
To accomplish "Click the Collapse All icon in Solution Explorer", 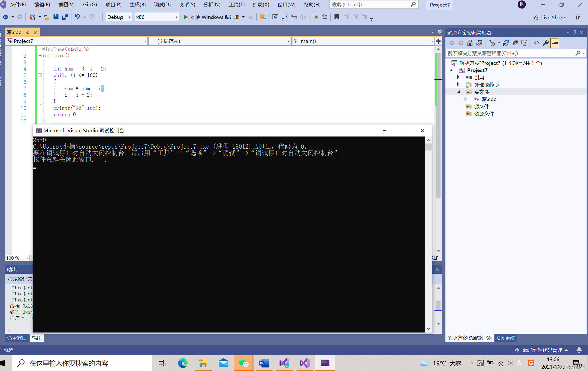I will tap(515, 43).
